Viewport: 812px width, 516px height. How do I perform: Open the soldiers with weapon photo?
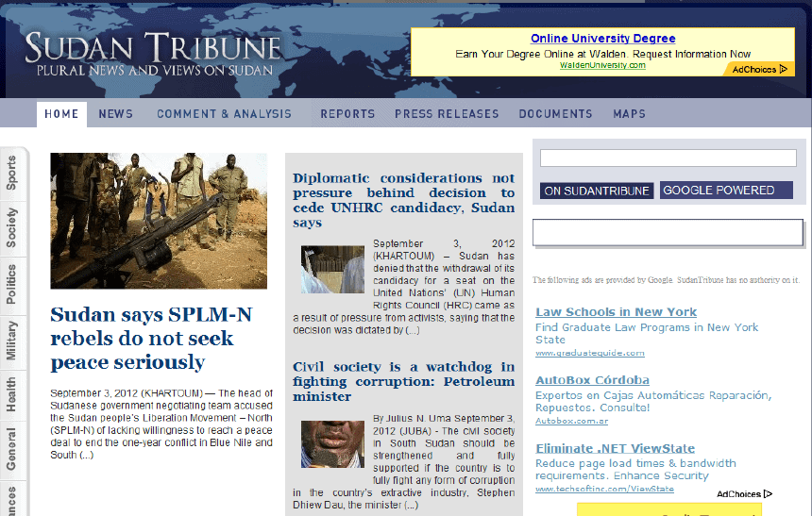click(159, 221)
